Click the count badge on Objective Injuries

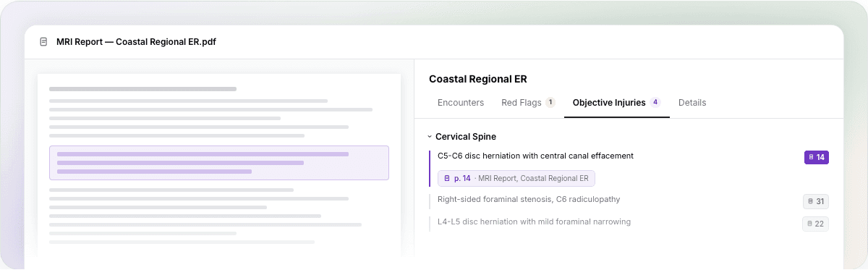click(x=655, y=103)
